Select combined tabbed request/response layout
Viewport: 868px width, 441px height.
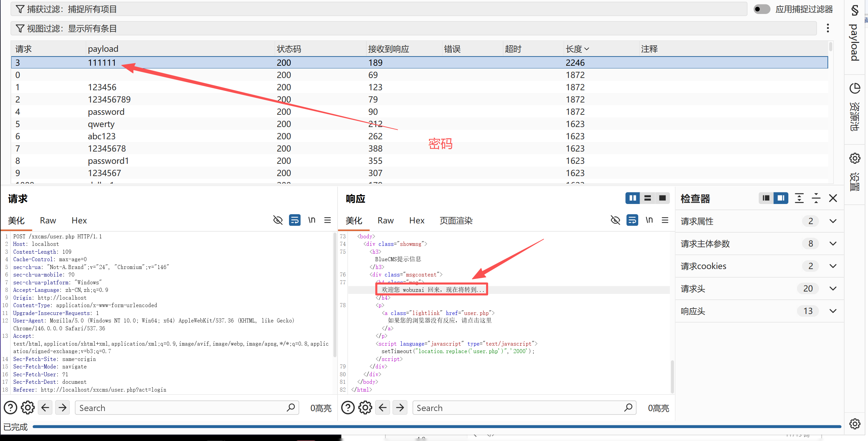point(662,198)
